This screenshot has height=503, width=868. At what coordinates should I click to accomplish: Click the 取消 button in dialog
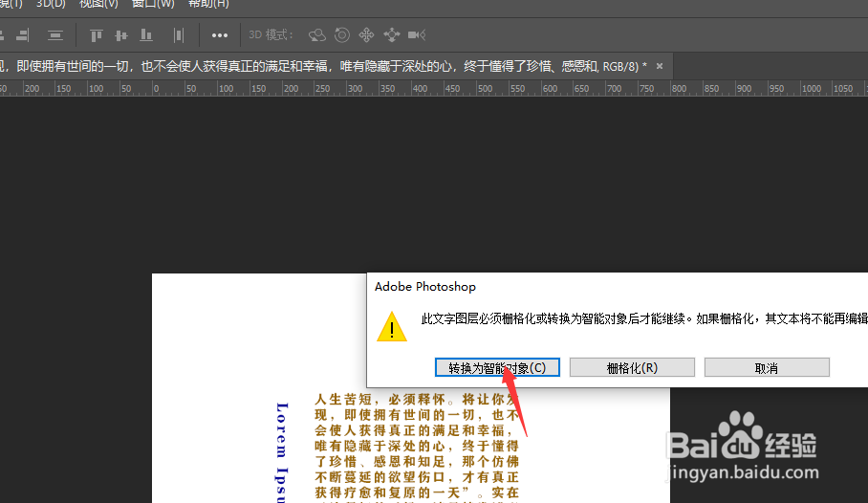coord(767,368)
